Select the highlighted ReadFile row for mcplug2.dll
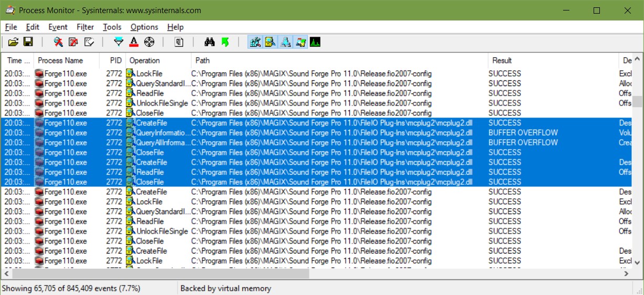Image resolution: width=644 pixels, height=295 pixels. pos(317,172)
